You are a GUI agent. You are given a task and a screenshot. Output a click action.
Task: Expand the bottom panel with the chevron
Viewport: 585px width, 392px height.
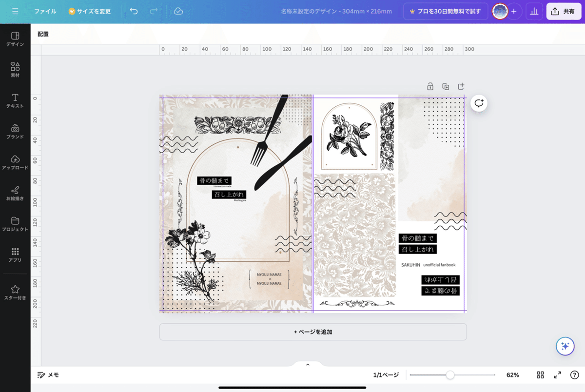click(x=307, y=364)
